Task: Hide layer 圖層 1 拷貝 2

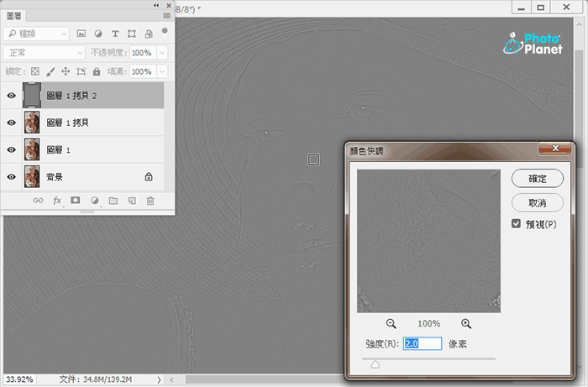Action: [12, 96]
